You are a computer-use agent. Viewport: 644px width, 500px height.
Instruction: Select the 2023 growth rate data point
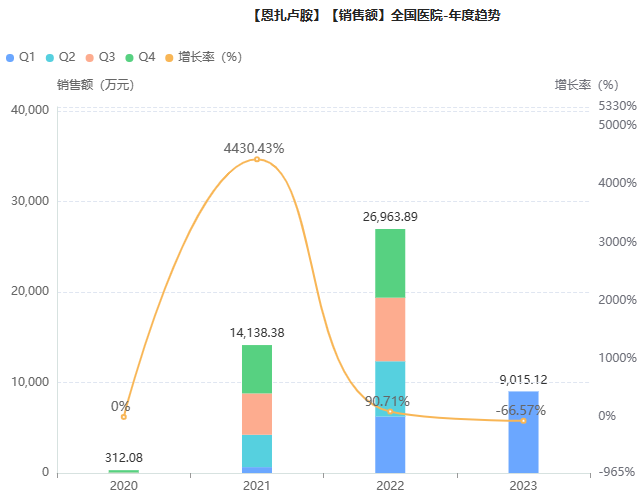[x=523, y=421]
